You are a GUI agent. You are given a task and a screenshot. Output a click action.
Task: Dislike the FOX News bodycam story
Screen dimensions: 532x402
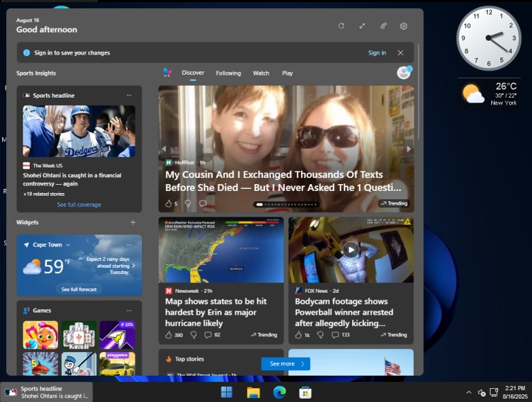pos(320,335)
